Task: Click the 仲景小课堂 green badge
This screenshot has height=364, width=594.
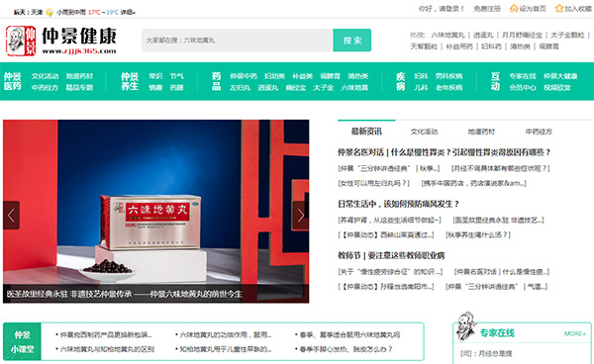Action: [x=22, y=341]
